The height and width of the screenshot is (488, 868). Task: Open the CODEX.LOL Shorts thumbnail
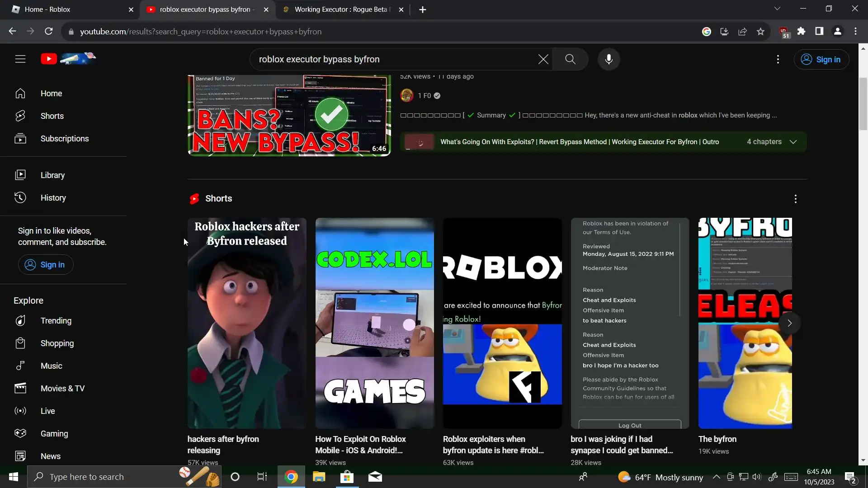pyautogui.click(x=374, y=323)
